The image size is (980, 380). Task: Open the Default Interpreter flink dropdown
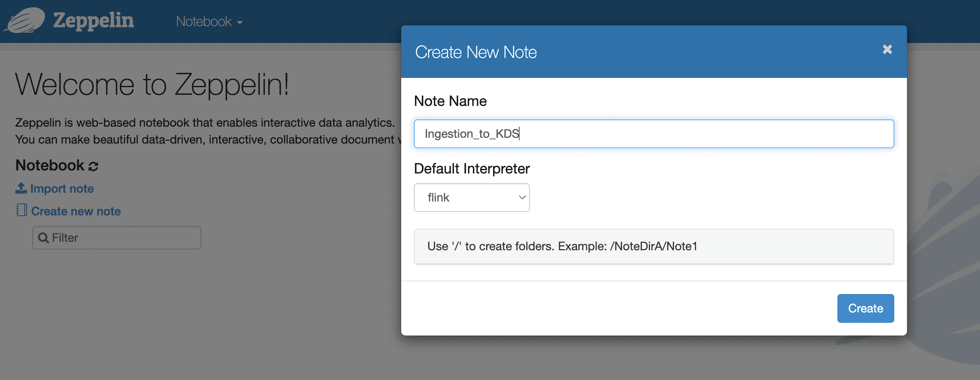[472, 197]
